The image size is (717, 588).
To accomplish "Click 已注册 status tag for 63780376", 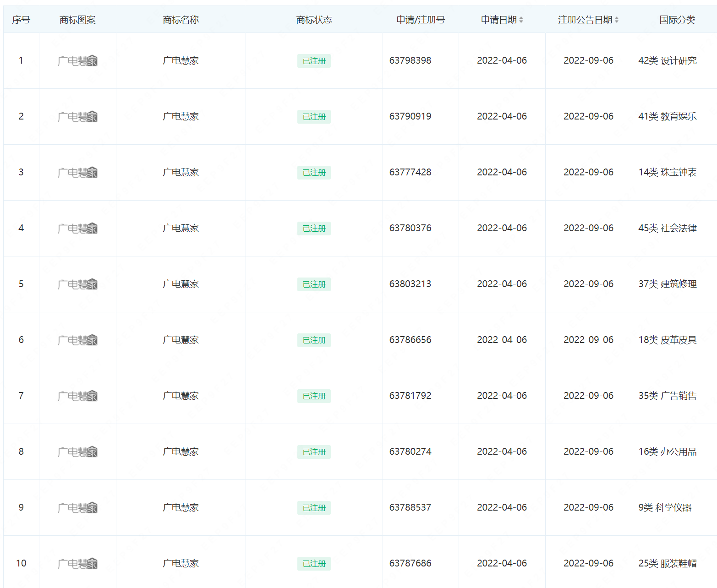I will click(314, 229).
